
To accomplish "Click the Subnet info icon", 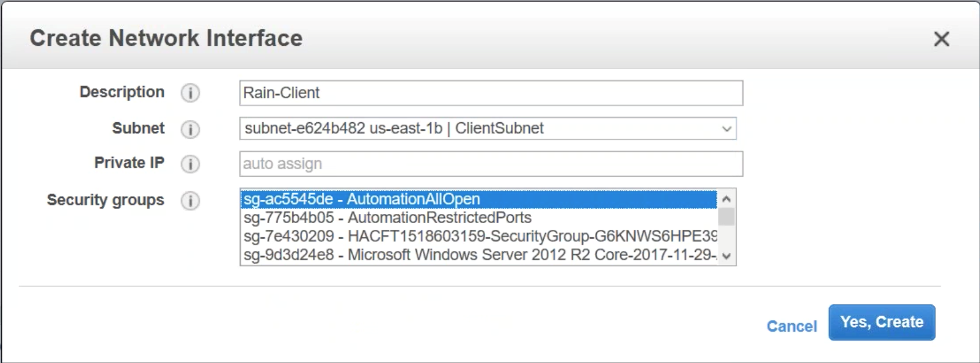I will point(190,130).
